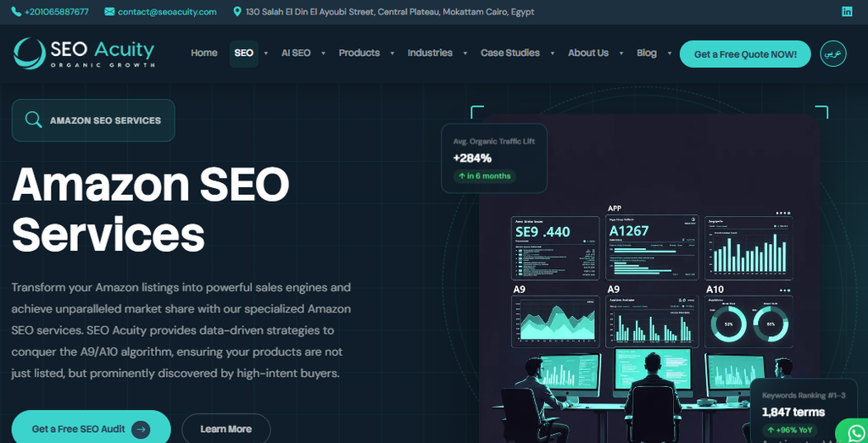Open the SEO menu item
The width and height of the screenshot is (868, 443).
click(x=243, y=53)
